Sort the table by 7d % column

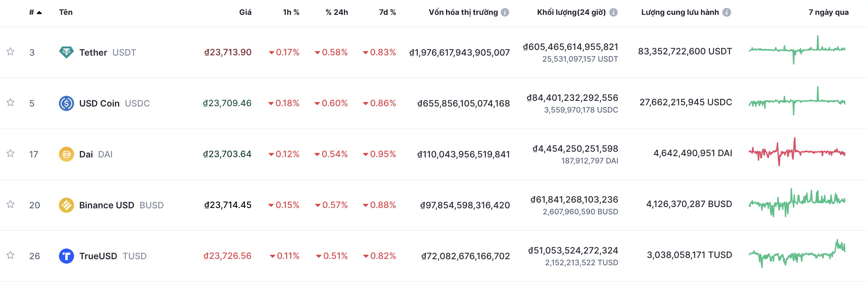coord(387,12)
